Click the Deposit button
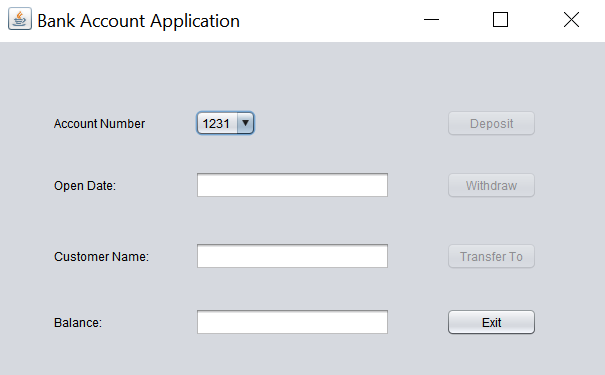This screenshot has width=605, height=375. click(491, 123)
